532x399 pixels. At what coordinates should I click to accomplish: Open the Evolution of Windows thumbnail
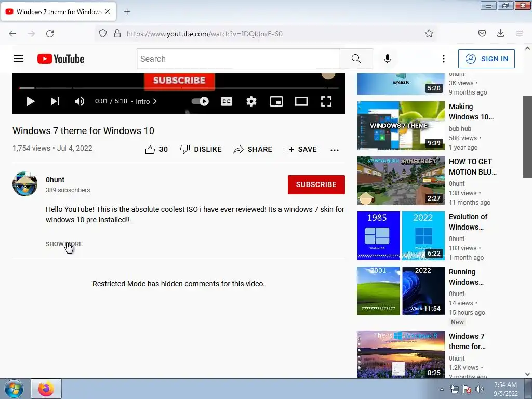[401, 236]
